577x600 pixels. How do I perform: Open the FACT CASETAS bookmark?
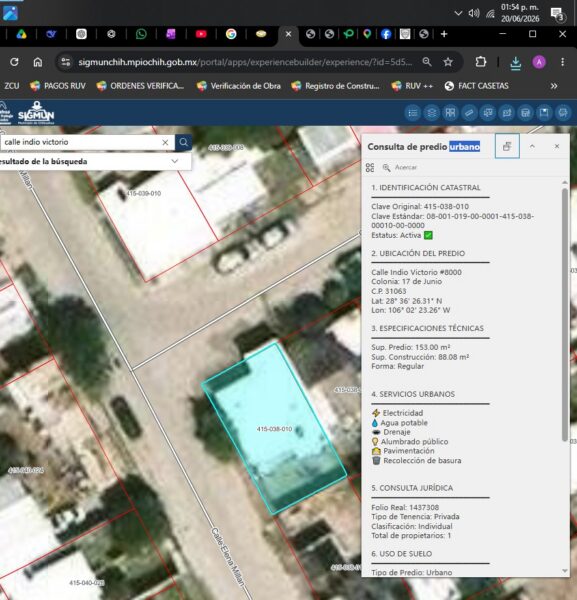(477, 86)
